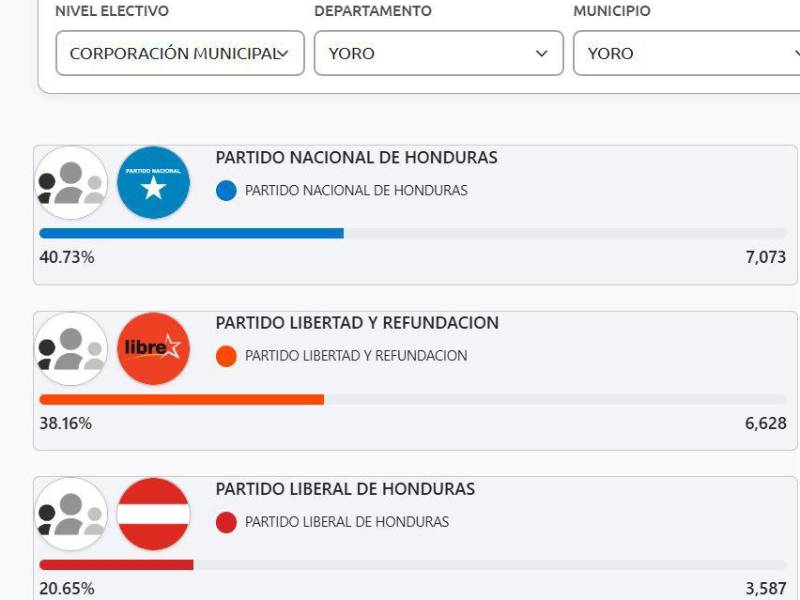The image size is (800, 600).
Task: Click the 7,073 vote count label
Action: coord(764,255)
